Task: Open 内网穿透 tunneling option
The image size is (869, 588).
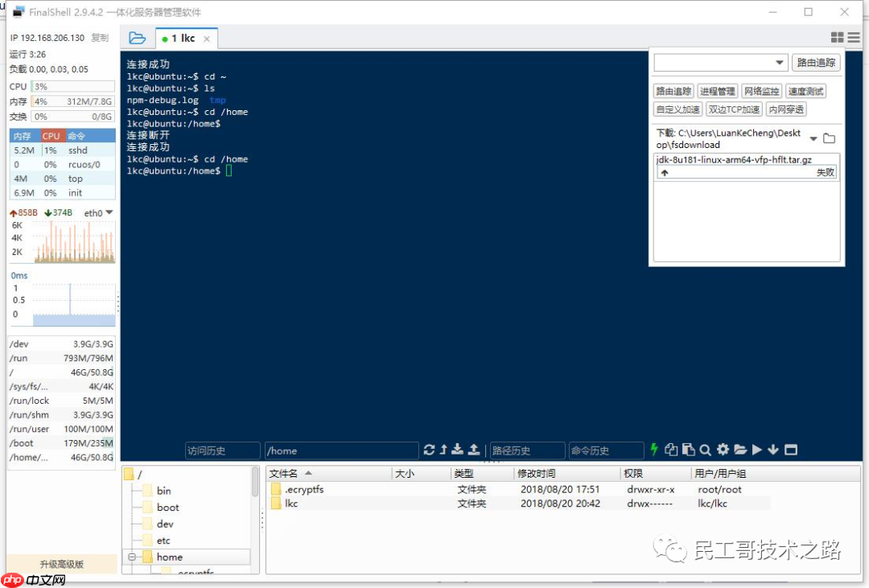Action: 786,109
